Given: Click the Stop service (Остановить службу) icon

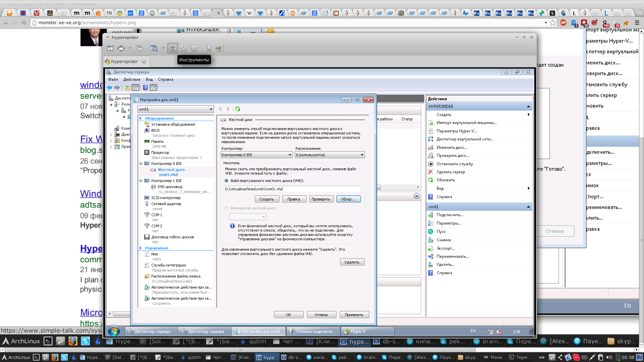Looking at the screenshot, I should 431,164.
